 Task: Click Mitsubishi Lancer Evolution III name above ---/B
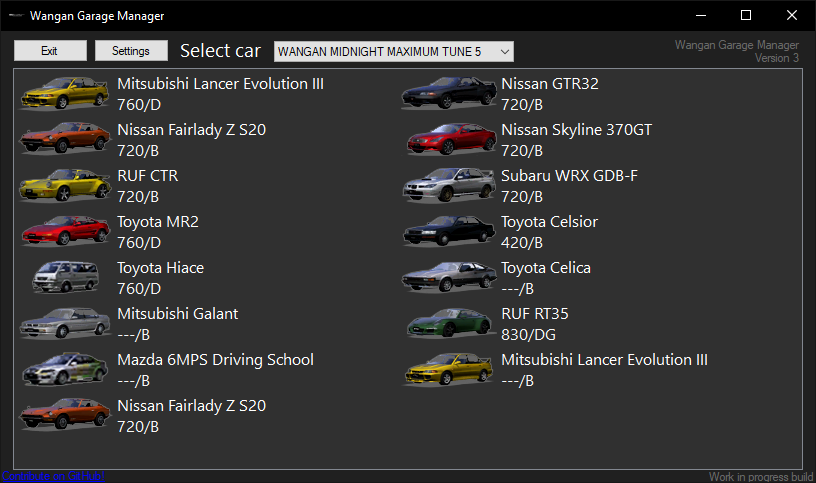(x=604, y=360)
